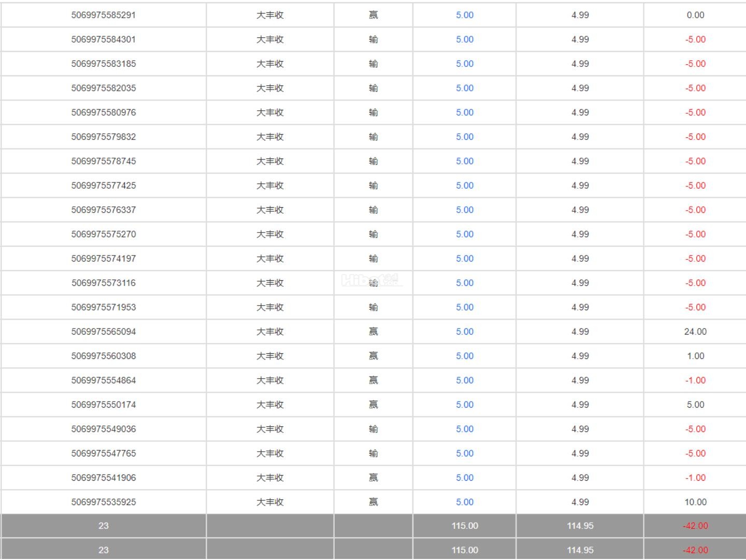This screenshot has height=560, width=746.
Task: Click order ID 5069975580976
Action: (104, 112)
